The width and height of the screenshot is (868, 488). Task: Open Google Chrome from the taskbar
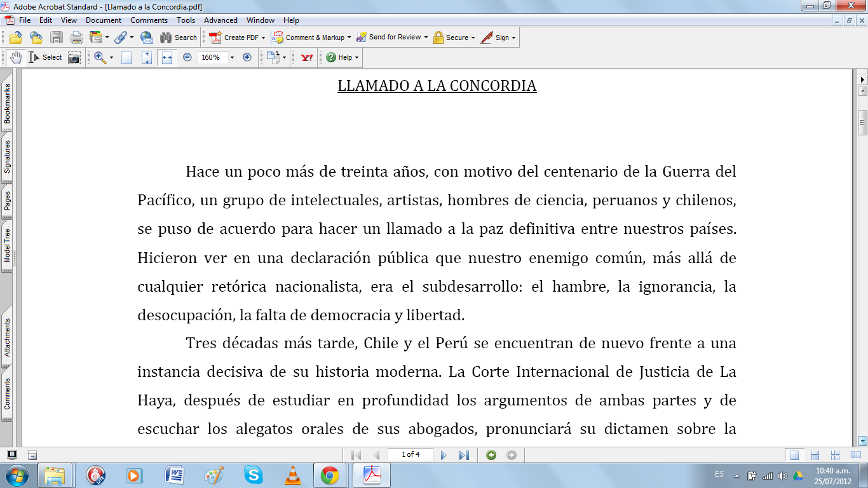329,475
